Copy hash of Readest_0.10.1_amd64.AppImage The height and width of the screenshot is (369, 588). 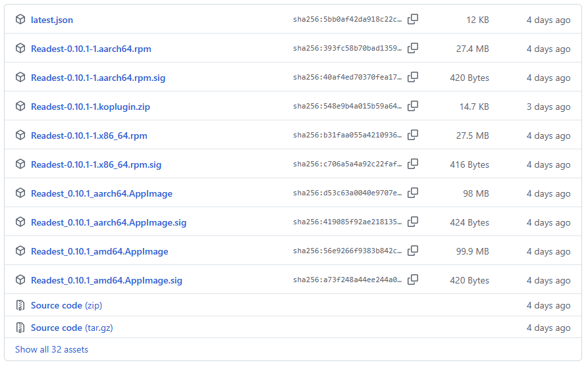pyautogui.click(x=413, y=251)
